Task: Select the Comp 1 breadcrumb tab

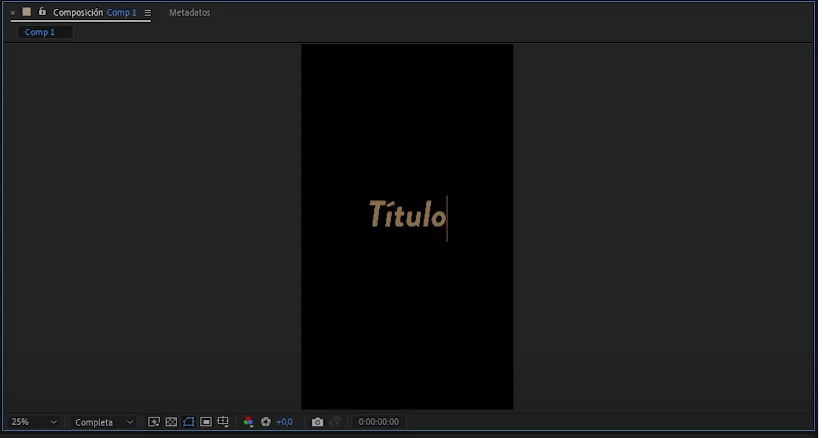Action: click(x=40, y=32)
